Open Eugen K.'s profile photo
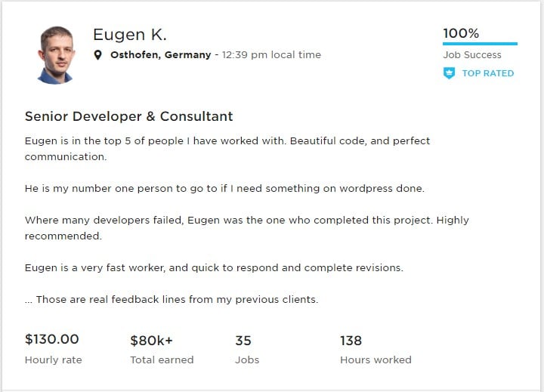This screenshot has width=544, height=392. tap(57, 54)
